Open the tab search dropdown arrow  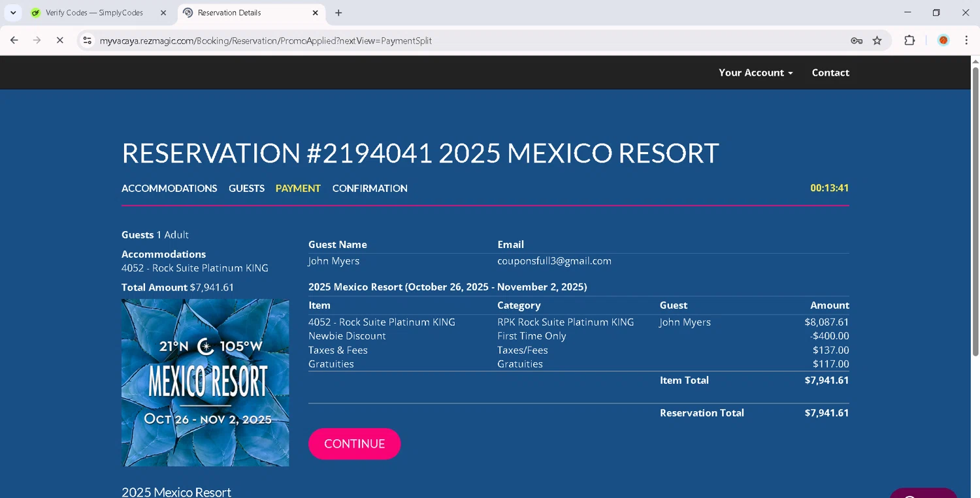tap(13, 12)
